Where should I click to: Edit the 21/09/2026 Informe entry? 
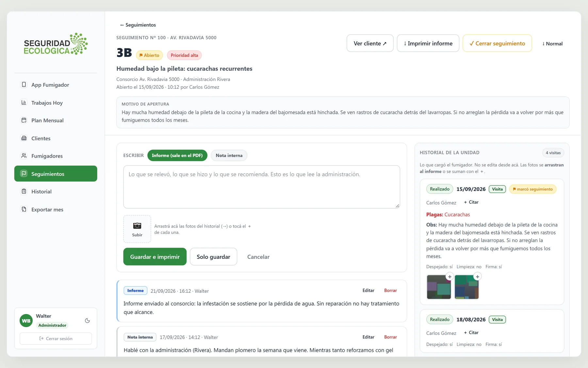click(x=368, y=290)
